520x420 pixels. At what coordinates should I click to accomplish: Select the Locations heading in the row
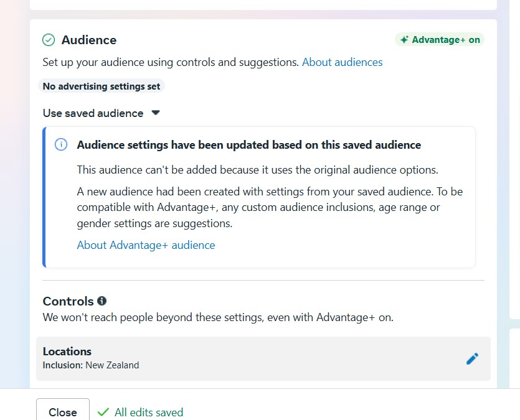(x=67, y=352)
